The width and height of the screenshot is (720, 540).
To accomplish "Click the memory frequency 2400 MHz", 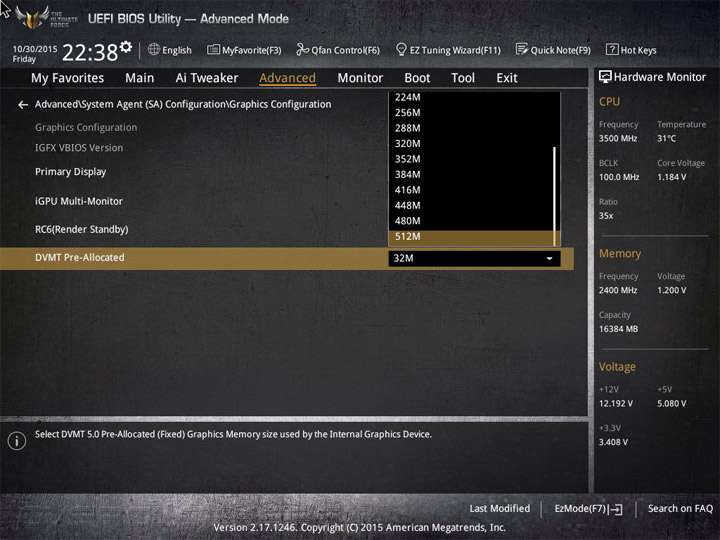I will point(618,290).
